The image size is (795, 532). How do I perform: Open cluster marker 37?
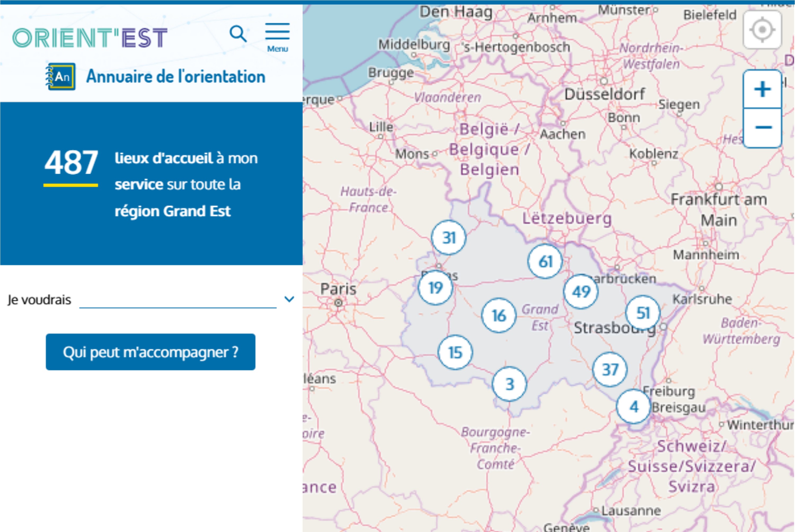[x=609, y=369]
